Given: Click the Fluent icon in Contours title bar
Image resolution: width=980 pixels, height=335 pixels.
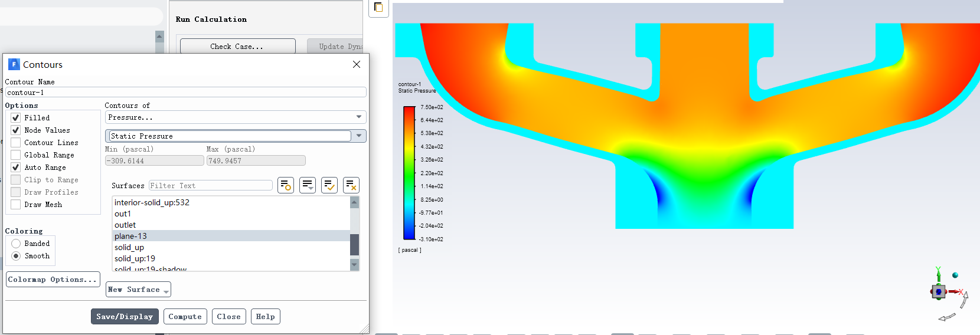Looking at the screenshot, I should 14,64.
